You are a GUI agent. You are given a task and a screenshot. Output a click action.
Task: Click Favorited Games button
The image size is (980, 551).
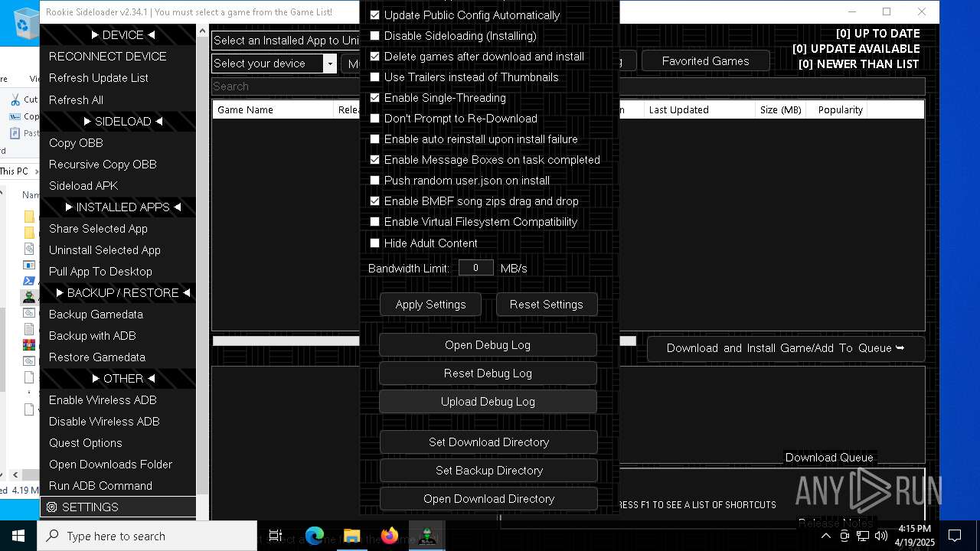(706, 61)
